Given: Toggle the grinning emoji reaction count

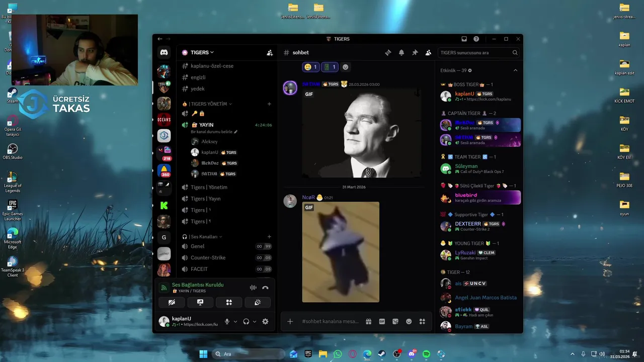Looking at the screenshot, I should click(x=311, y=67).
